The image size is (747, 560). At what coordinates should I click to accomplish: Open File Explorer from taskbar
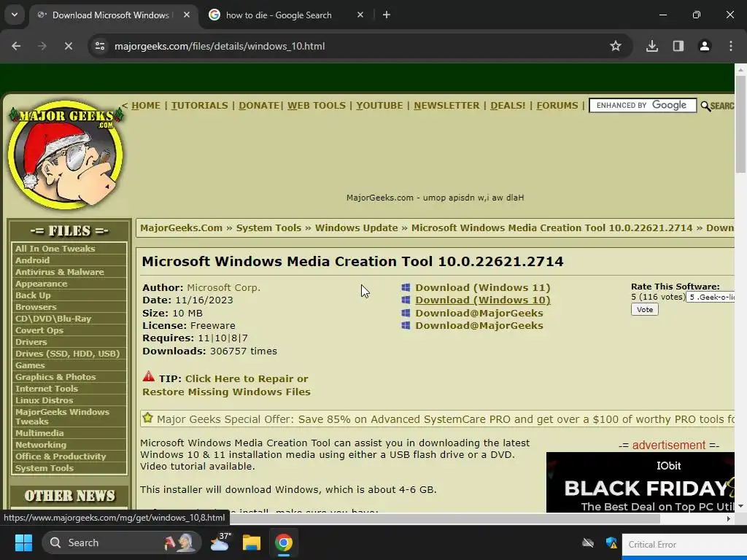coord(252,542)
